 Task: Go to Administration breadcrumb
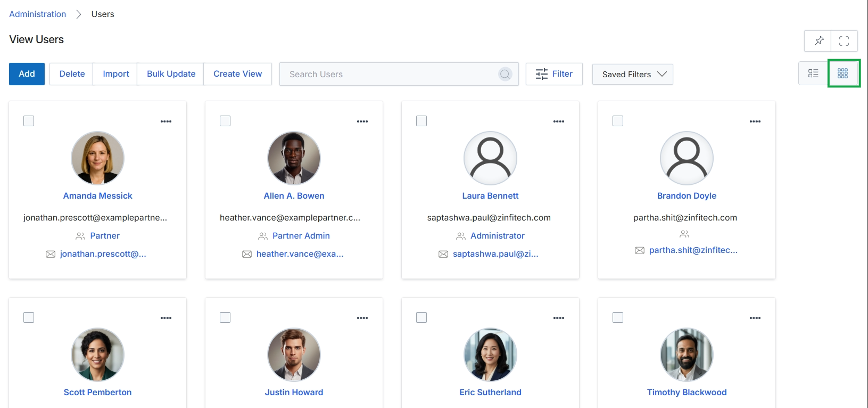click(x=38, y=14)
